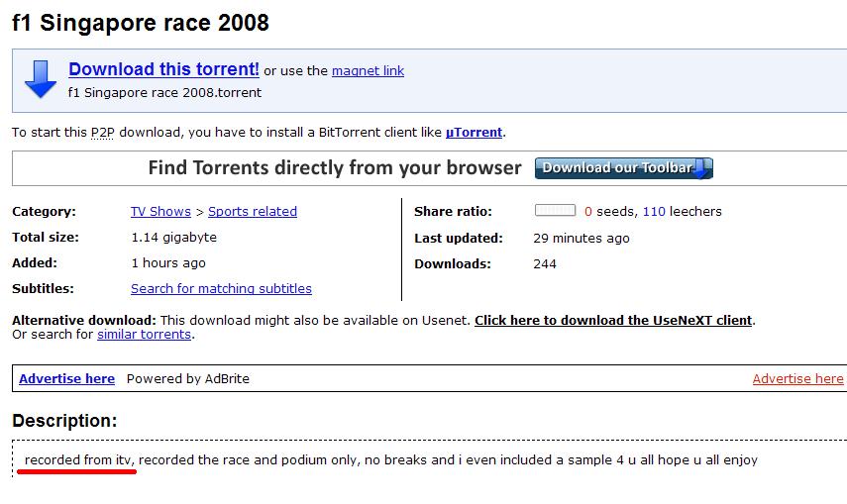The image size is (847, 504).
Task: Open the TV Shows category
Action: pos(160,211)
